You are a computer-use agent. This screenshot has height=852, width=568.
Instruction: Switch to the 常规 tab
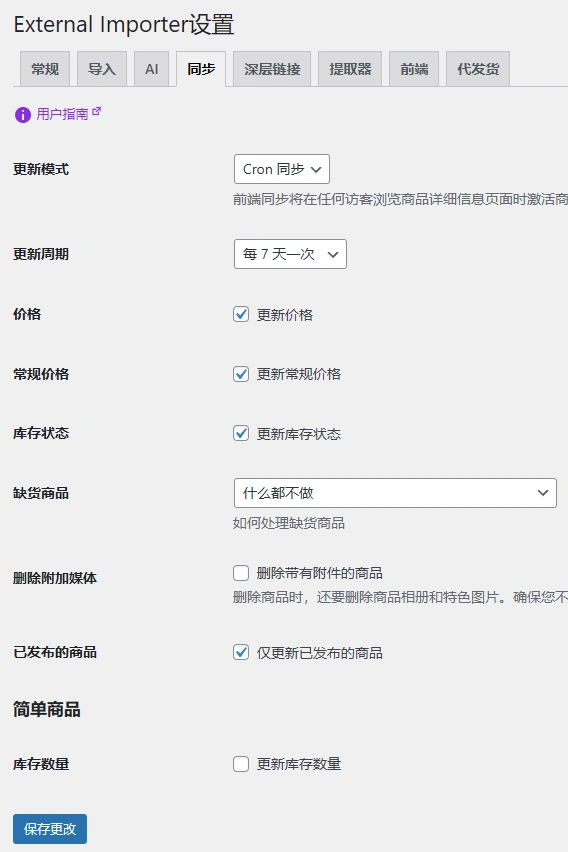tap(45, 69)
